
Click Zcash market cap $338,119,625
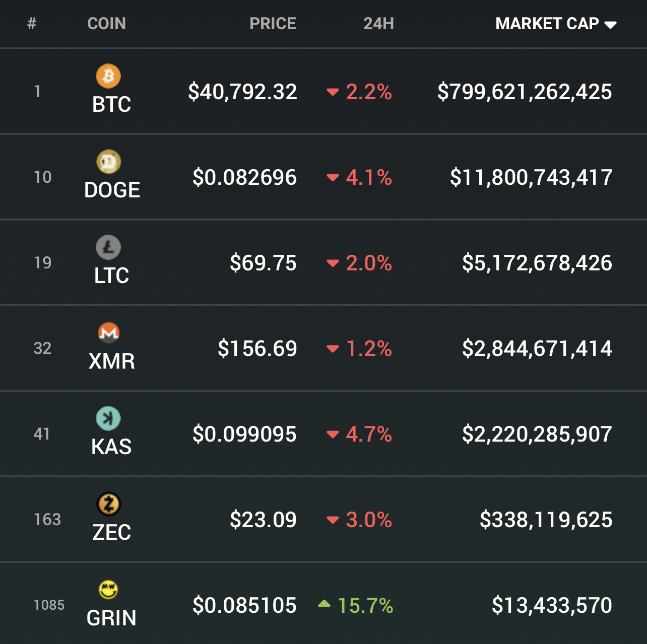click(x=546, y=520)
